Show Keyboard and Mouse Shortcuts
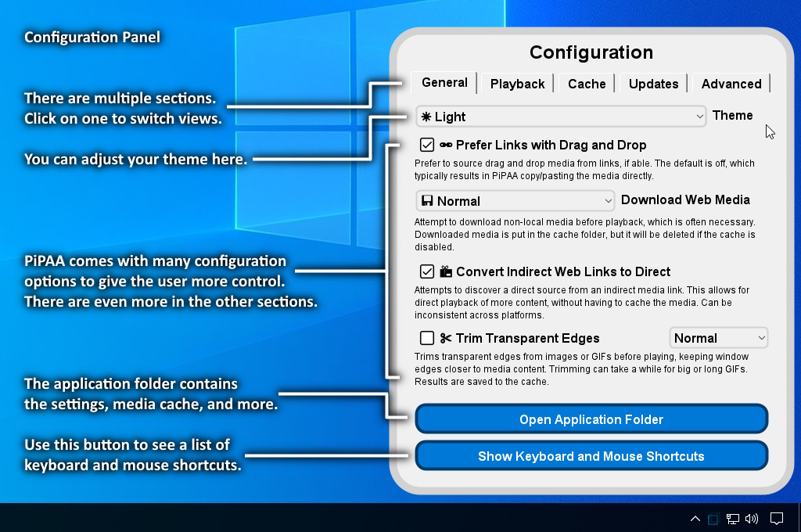Screen dimensions: 801x532 (x=591, y=456)
